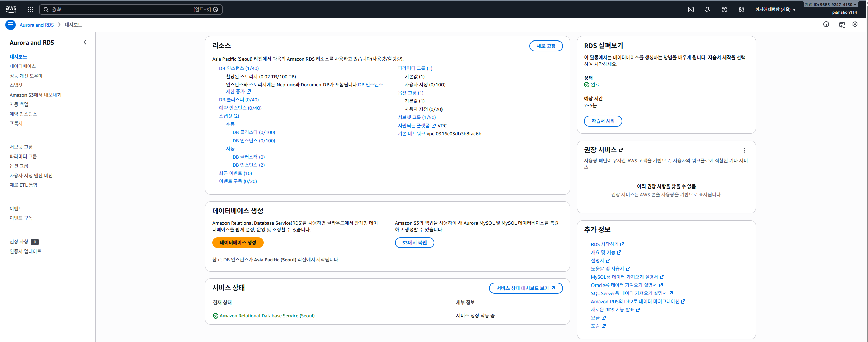Open automatic DB 인스턴스 (2) snapshots link

(249, 165)
